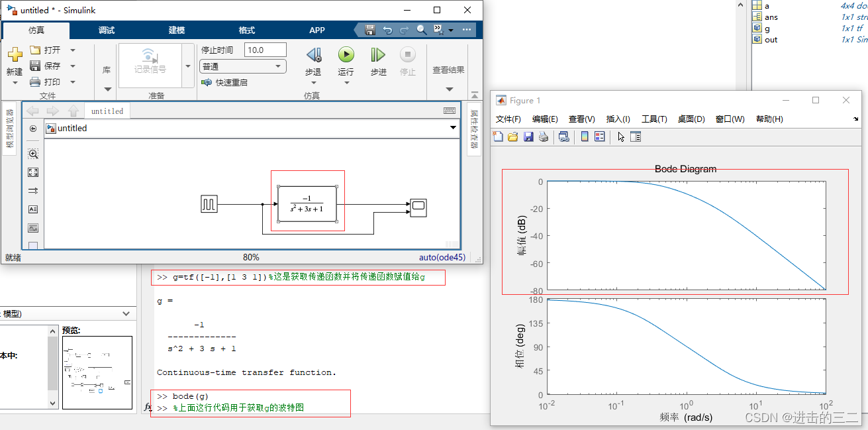Toggle the Link Plot icon in Figure 1
This screenshot has width=868, height=430.
coord(563,136)
